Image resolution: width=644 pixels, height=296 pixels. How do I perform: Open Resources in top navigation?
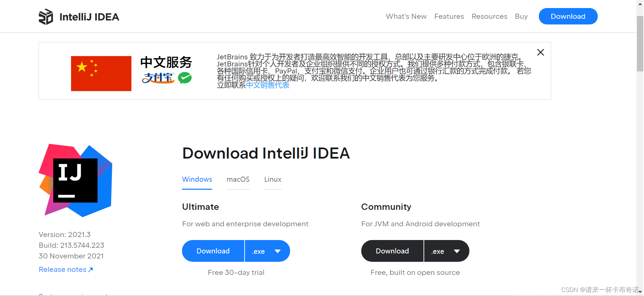coord(489,16)
